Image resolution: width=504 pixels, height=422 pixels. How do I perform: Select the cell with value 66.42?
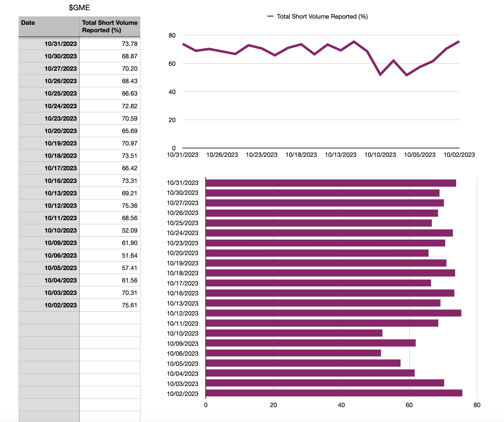(x=110, y=168)
